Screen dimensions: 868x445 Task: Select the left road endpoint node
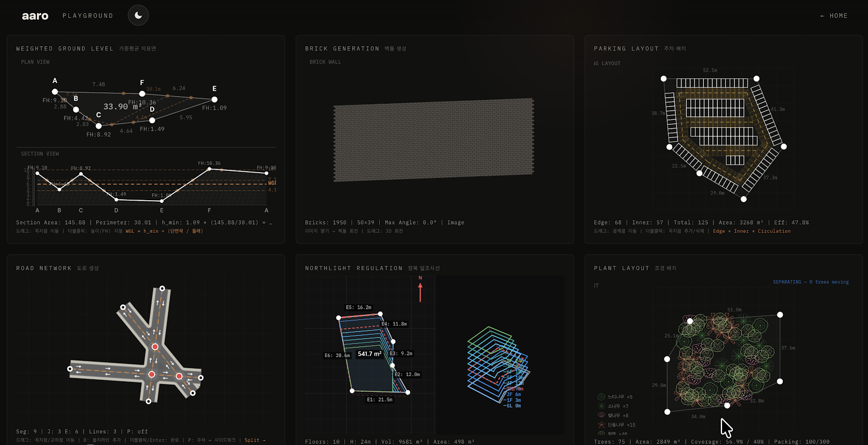coord(70,369)
